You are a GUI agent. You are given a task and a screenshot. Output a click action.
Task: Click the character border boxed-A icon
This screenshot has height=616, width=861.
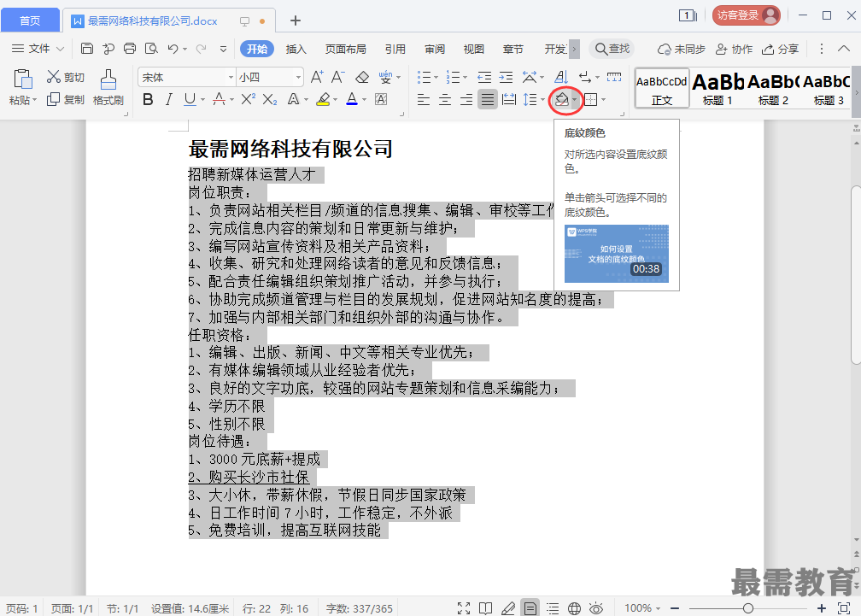(x=381, y=99)
